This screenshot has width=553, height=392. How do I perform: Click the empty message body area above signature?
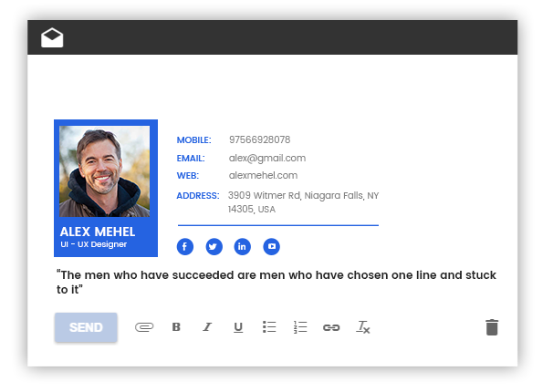pos(272,87)
